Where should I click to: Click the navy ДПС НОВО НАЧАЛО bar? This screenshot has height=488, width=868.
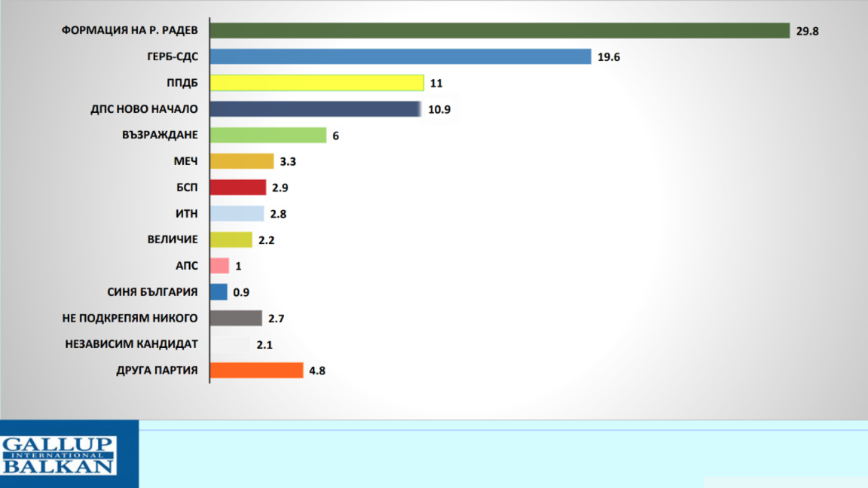click(x=314, y=109)
